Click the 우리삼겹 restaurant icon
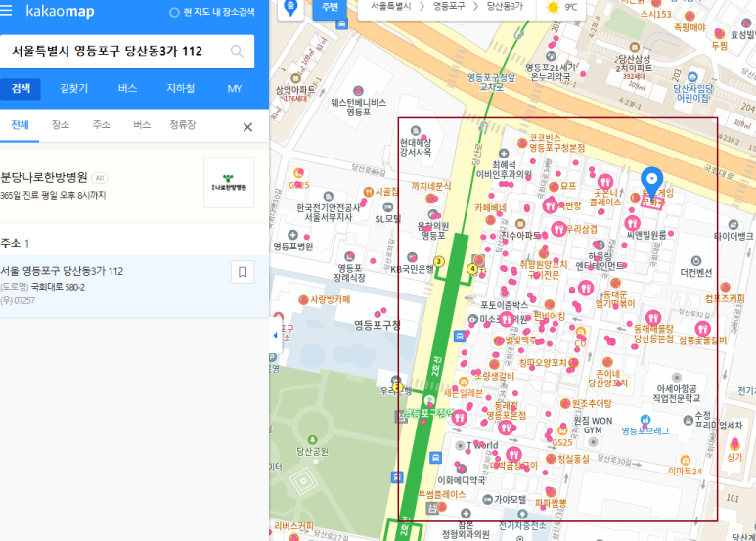This screenshot has height=541, width=756. (558, 229)
